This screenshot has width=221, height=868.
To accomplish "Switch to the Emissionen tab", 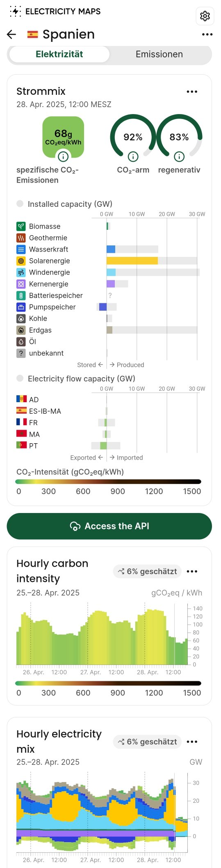I will [159, 54].
